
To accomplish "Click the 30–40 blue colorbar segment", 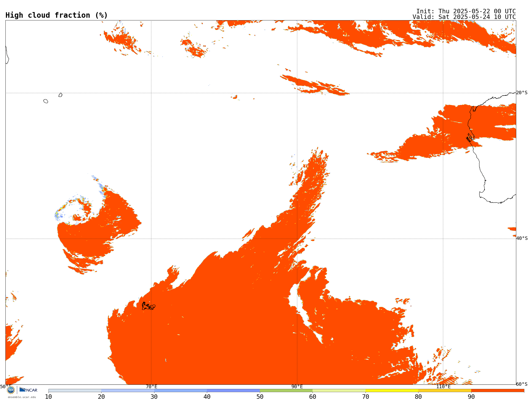I will pos(181,391).
